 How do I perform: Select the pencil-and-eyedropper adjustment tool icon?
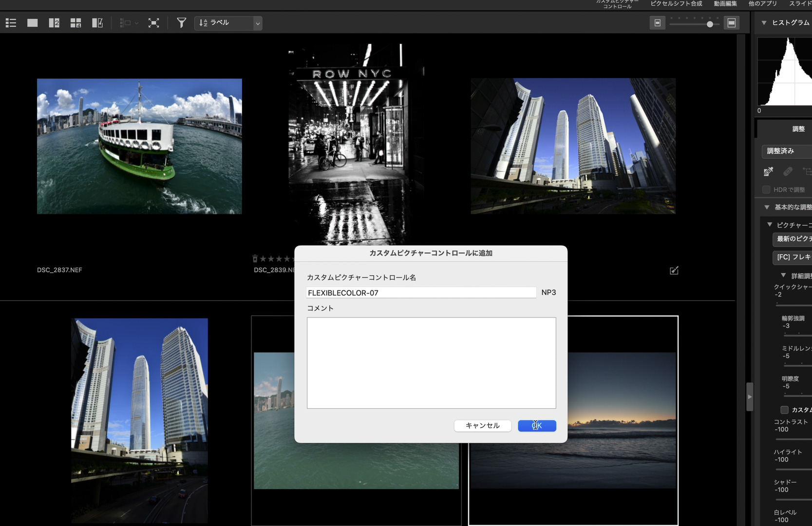pyautogui.click(x=768, y=171)
